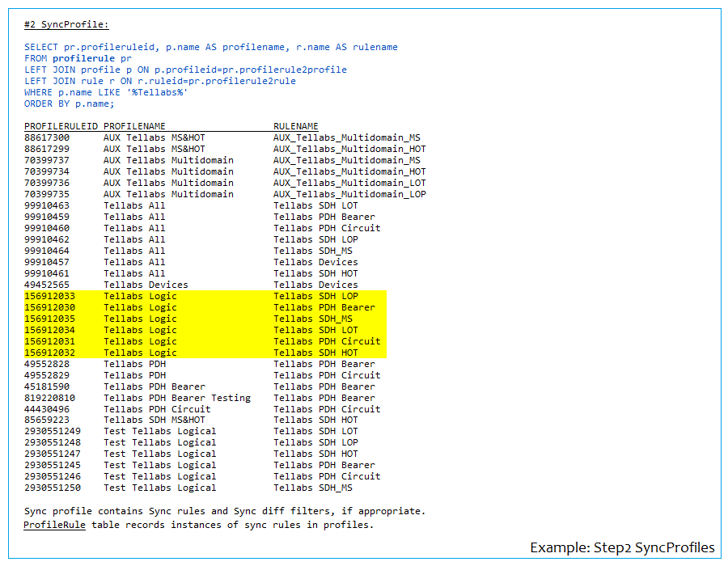Click the '#2 SyncProfile:' heading
The height and width of the screenshot is (566, 728).
pos(66,24)
